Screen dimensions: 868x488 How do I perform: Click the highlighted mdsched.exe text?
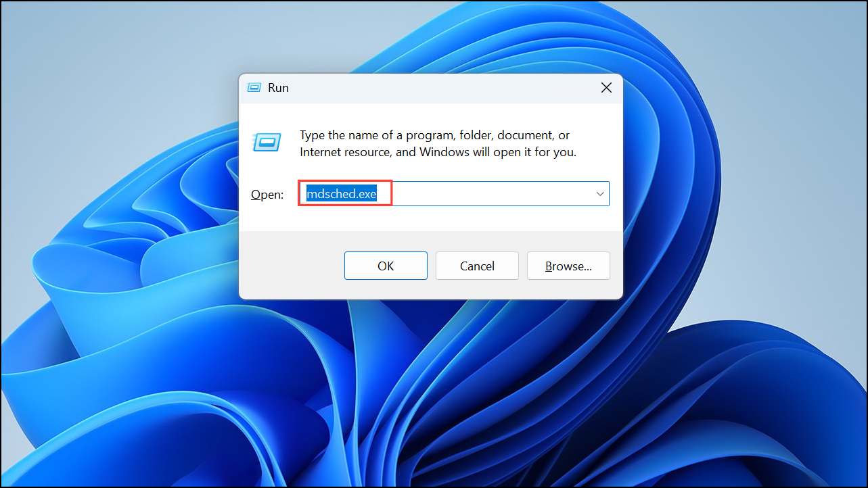click(x=344, y=193)
